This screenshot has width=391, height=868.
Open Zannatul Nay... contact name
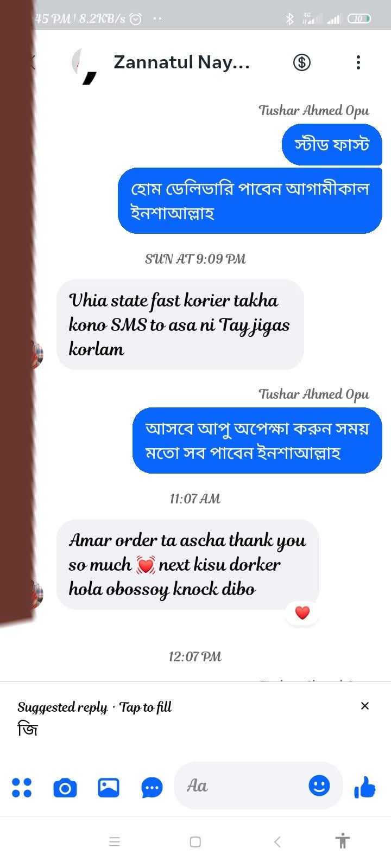pyautogui.click(x=181, y=62)
